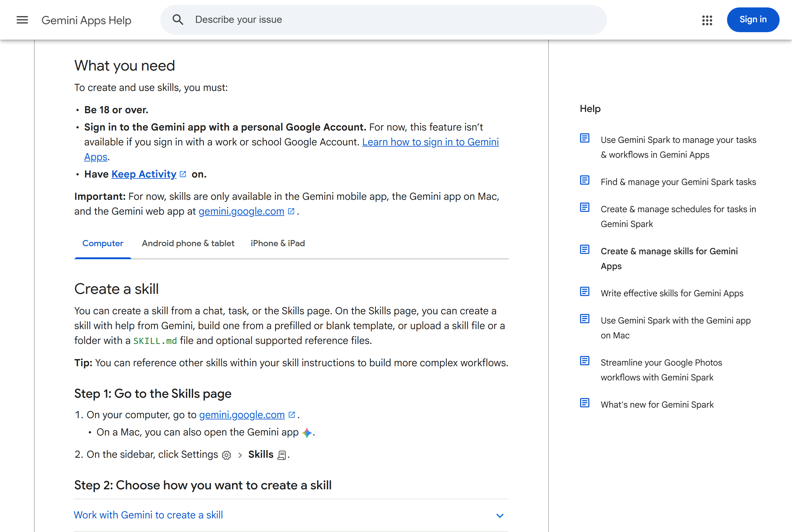The image size is (792, 532).
Task: Open Learn how to sign in to Gemini Apps link
Action: 430,142
